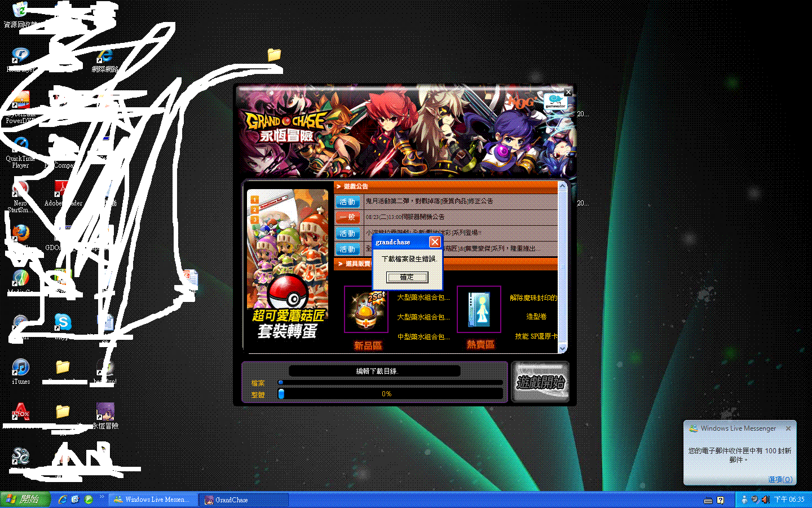Click the green quick launch icon
The width and height of the screenshot is (812, 508).
(x=89, y=500)
